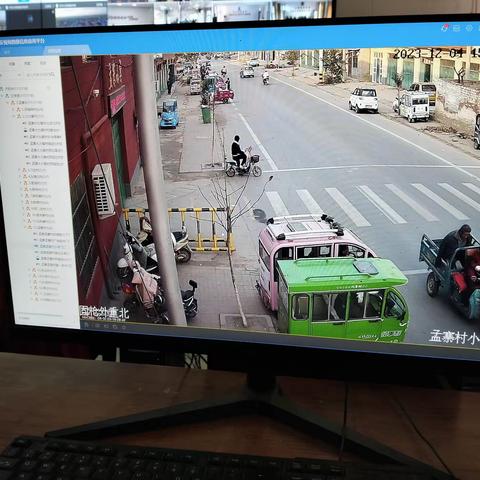Expand the last group in device tree
The width and height of the screenshot is (480, 480).
click(32, 300)
